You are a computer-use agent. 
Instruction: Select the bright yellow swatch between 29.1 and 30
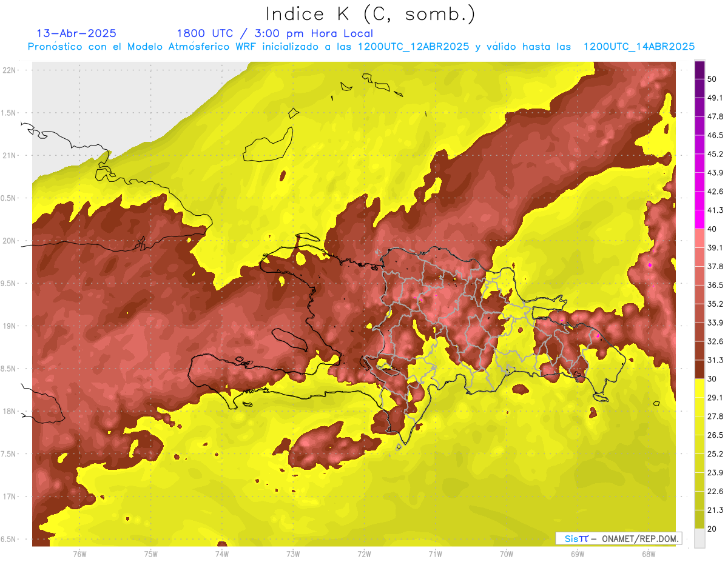click(x=699, y=388)
